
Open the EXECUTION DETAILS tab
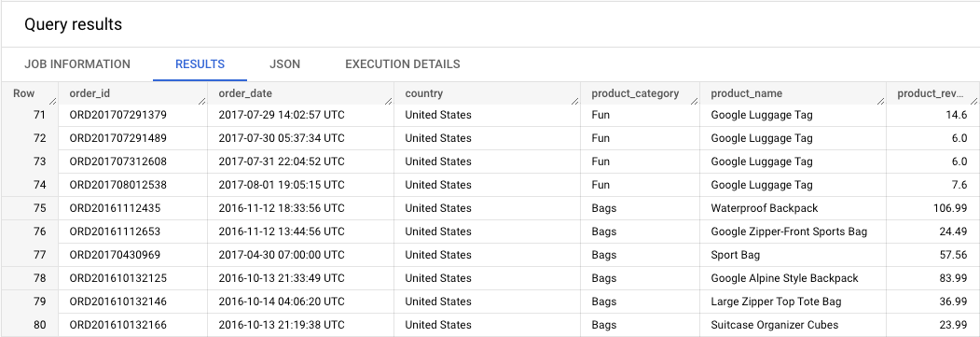[403, 63]
